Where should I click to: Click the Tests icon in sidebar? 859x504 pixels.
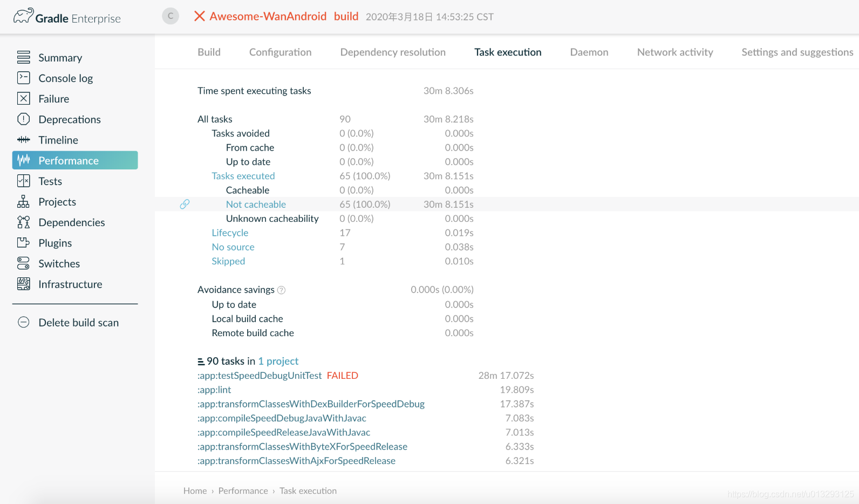[x=24, y=181]
